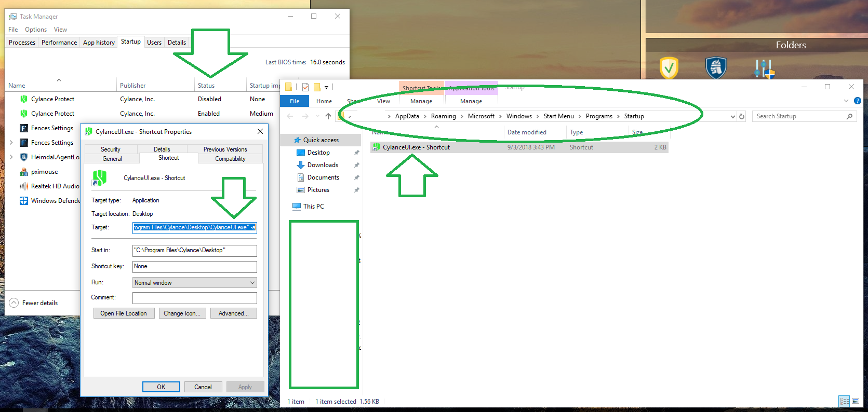Cancel the Shortcut Properties dialog
This screenshot has width=868, height=412.
coord(203,387)
